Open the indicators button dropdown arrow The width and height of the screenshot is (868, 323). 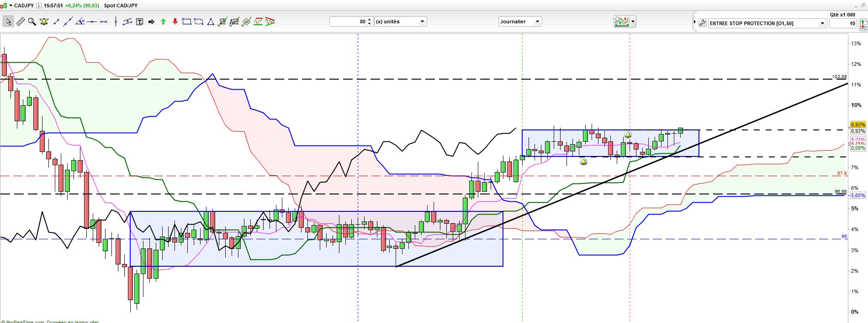tap(633, 22)
